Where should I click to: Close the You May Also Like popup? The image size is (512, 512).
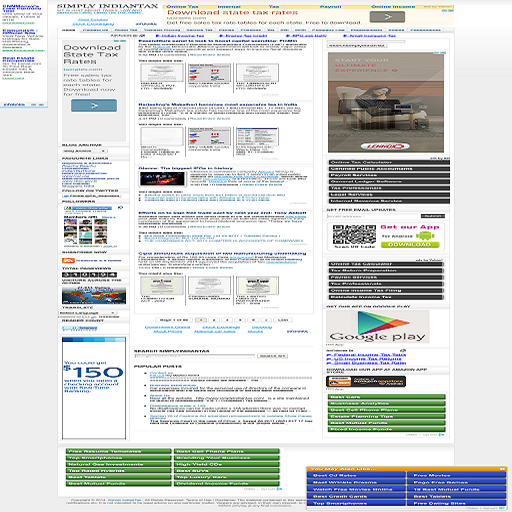click(502, 469)
